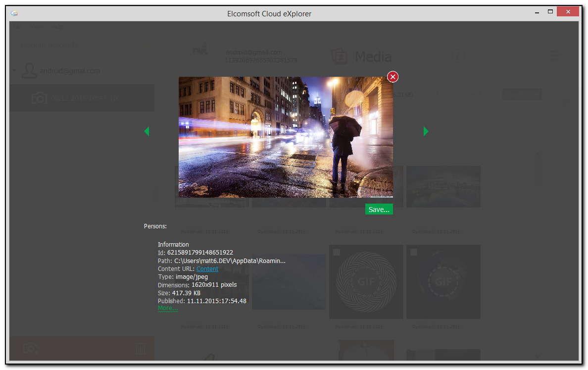Screen dimensions: 588x370
Task: Click the trash delete icon in sidebar footer
Action: coord(141,349)
